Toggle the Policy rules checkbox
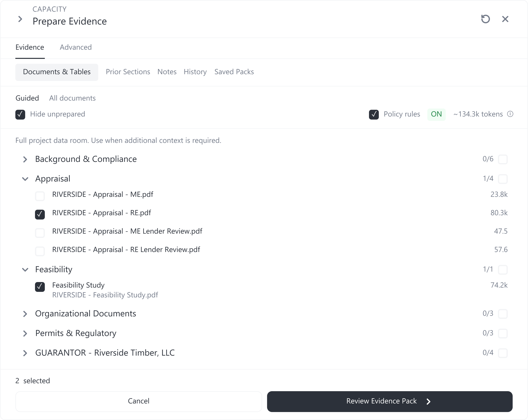 click(374, 114)
